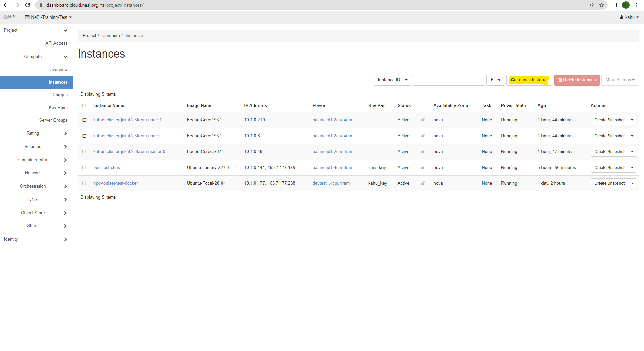
Task: Click the browser reload icon
Action: click(x=28, y=5)
